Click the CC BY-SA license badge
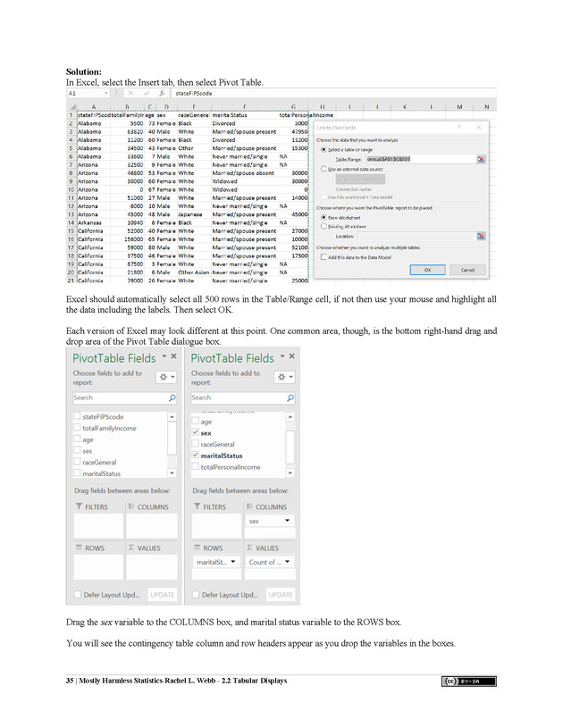563x728 pixels. (x=468, y=682)
